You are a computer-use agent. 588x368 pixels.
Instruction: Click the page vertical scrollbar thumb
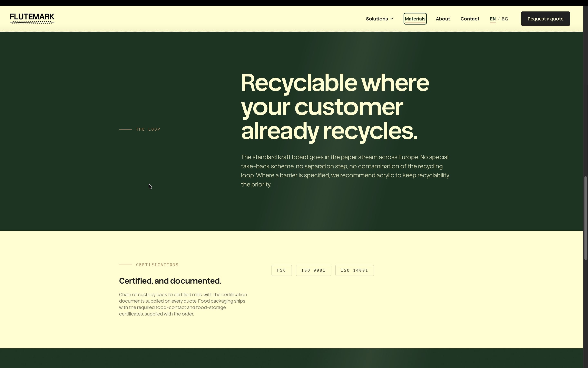pos(586,218)
